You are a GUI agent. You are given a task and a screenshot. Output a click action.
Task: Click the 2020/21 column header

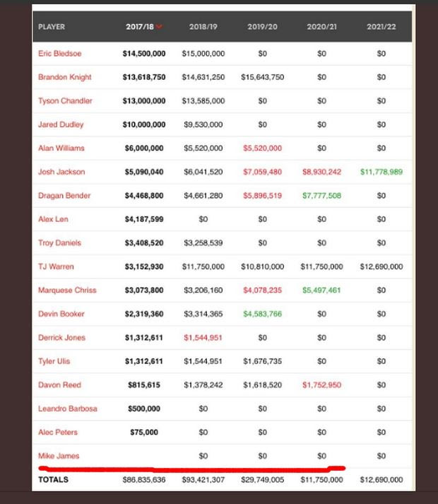(x=321, y=27)
